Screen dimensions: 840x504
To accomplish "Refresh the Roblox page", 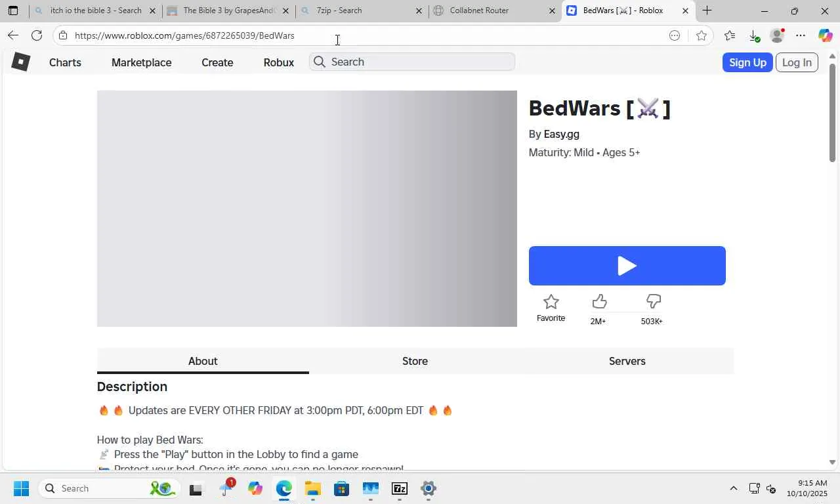I will point(37,35).
